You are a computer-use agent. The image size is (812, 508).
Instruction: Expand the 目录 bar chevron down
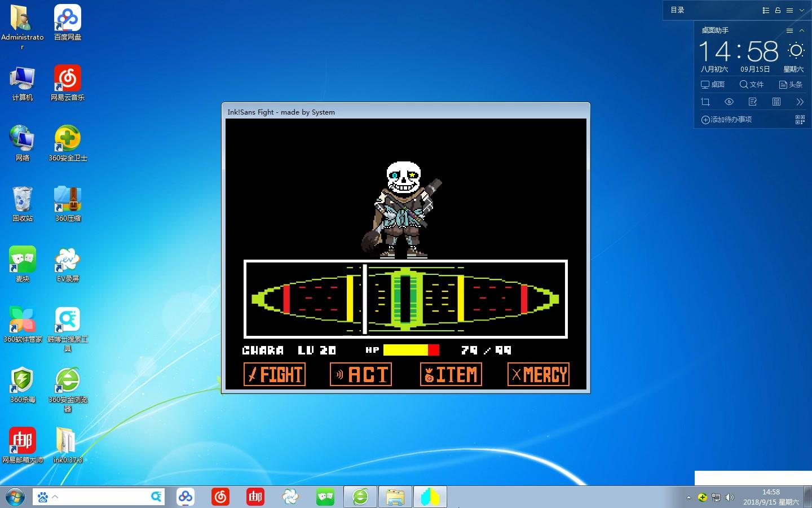pos(802,10)
